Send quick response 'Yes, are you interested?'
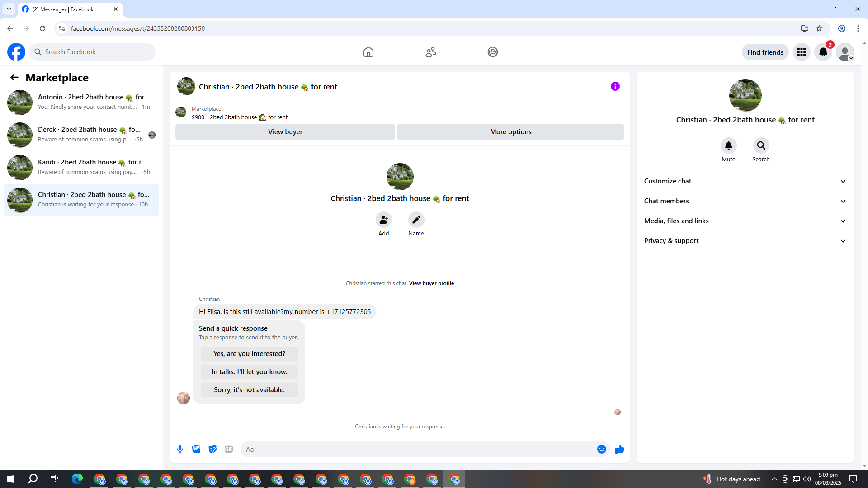Viewport: 868px width, 488px height. coord(249,354)
